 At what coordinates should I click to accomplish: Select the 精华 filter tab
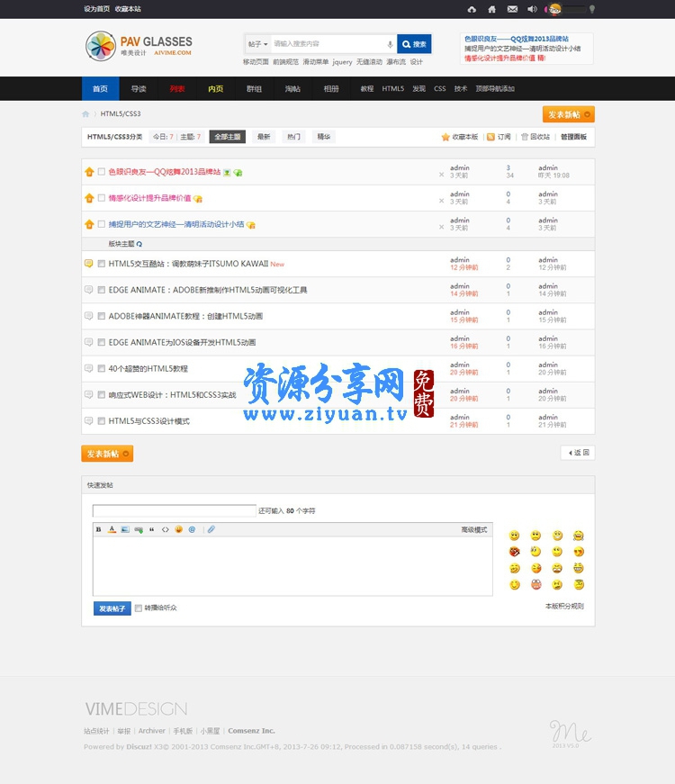pos(324,137)
